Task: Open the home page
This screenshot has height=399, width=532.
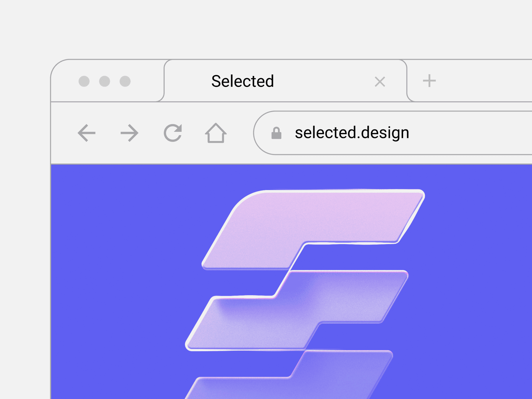Action: 216,133
